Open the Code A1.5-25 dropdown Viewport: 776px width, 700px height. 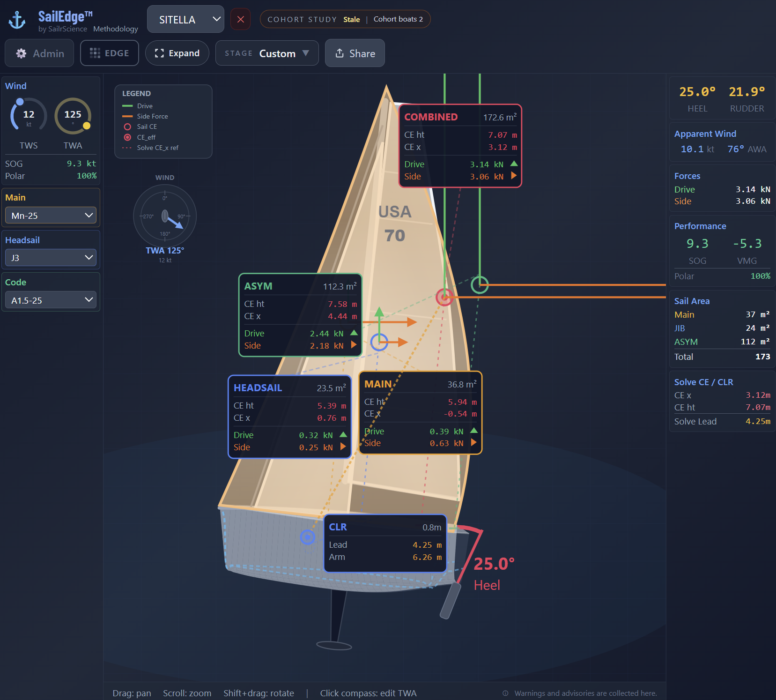coord(51,300)
